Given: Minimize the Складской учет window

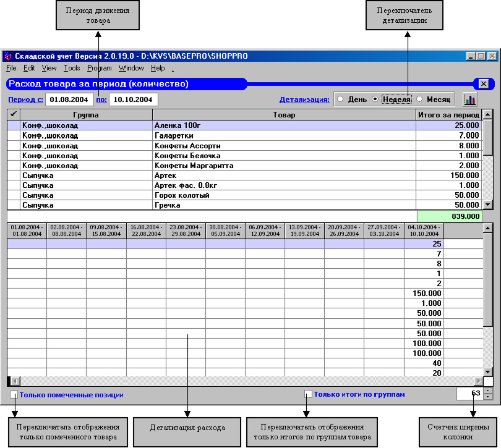Looking at the screenshot, I should tap(471, 56).
